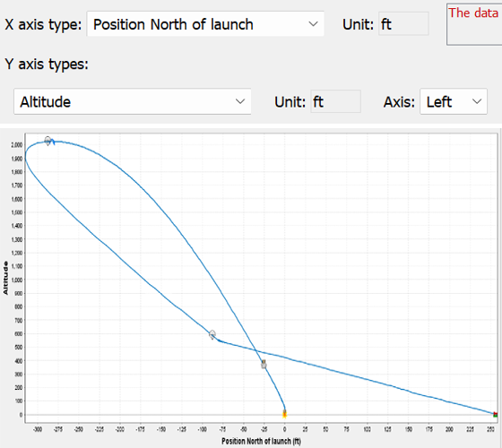Click the 0 tick label on horizontal axis
Screen dimensions: 502x448
284,429
